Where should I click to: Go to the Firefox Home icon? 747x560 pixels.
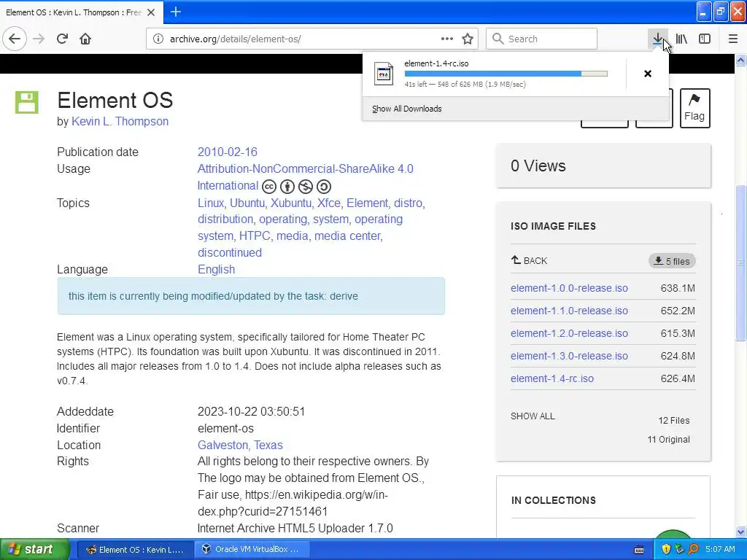click(x=85, y=39)
